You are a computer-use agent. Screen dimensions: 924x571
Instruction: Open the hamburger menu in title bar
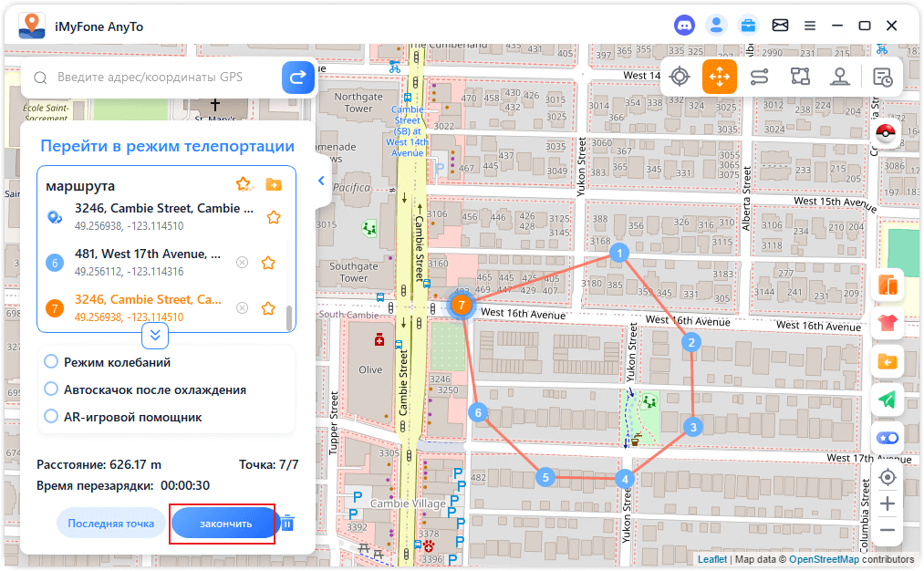click(x=810, y=26)
